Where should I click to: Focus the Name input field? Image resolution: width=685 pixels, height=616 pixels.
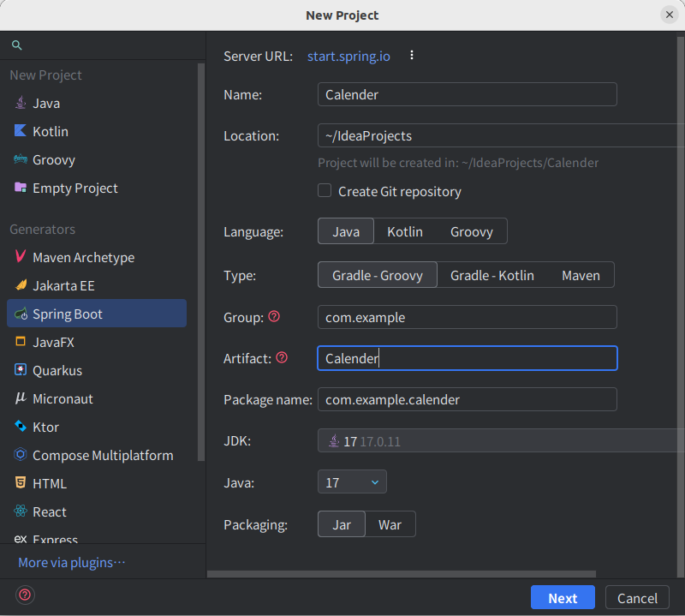(467, 94)
